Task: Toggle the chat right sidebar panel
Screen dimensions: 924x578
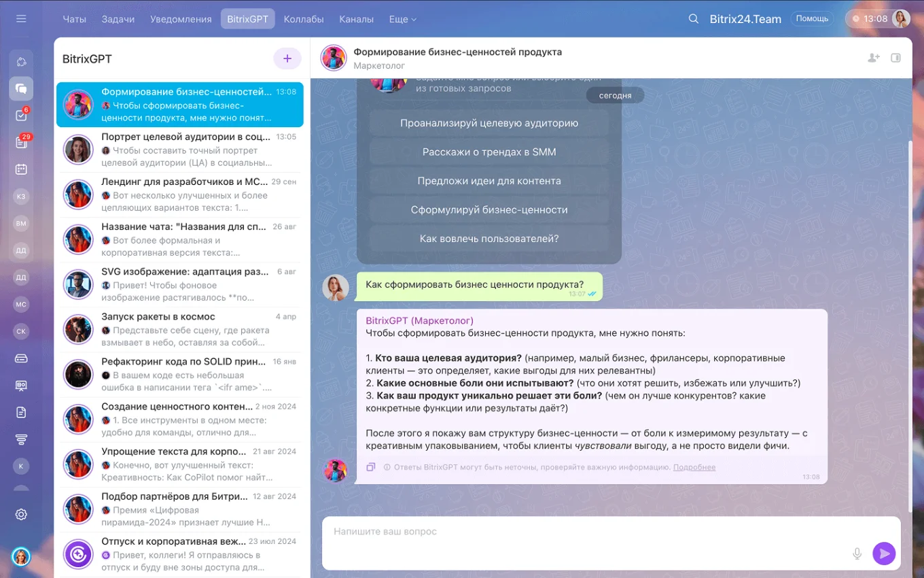Action: [895, 58]
